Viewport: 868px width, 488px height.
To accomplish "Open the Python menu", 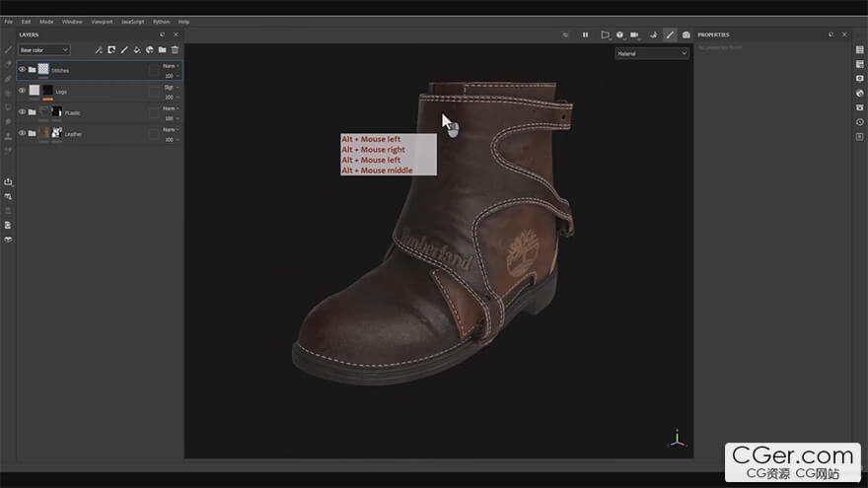I will click(162, 22).
